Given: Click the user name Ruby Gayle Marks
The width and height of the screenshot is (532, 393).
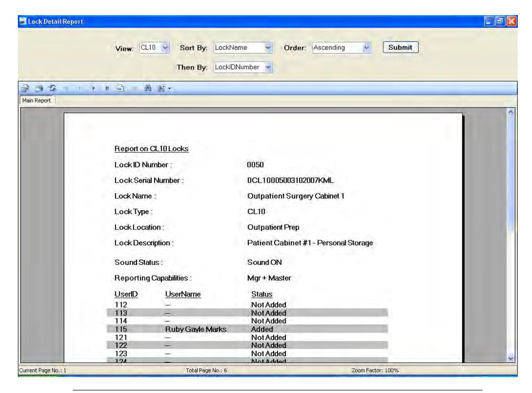Looking at the screenshot, I should coord(195,329).
